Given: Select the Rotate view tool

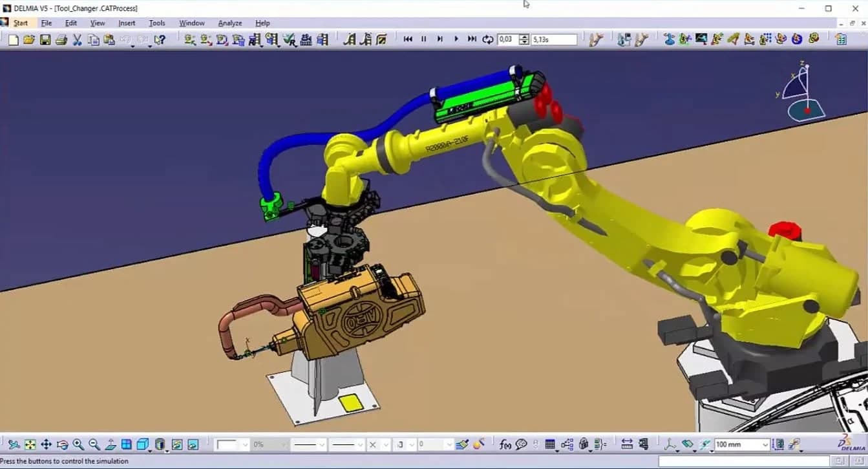Looking at the screenshot, I should point(62,444).
